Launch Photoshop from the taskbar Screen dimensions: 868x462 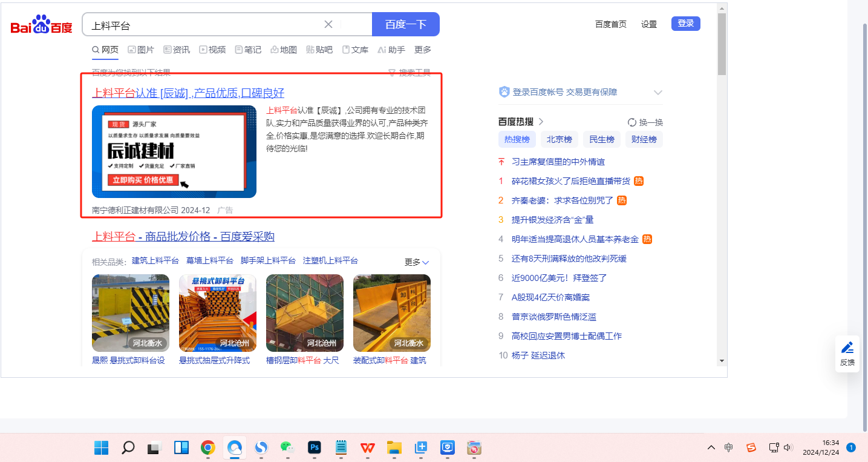pos(314,448)
